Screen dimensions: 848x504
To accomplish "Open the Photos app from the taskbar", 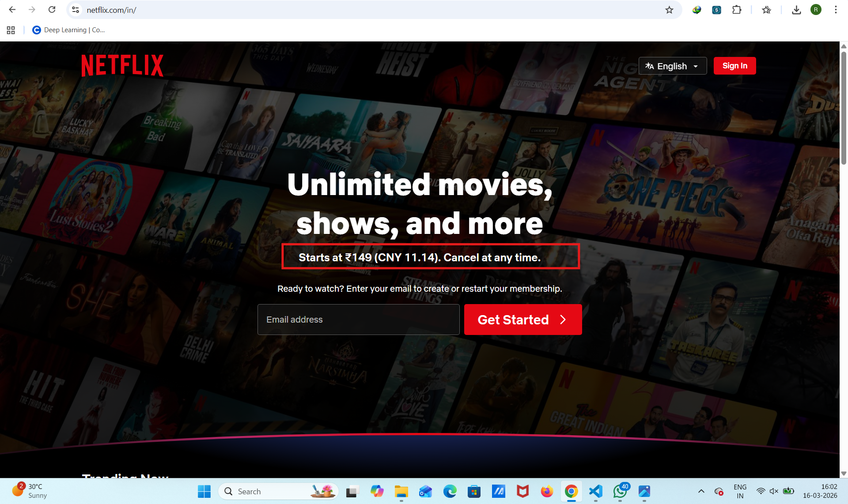I will (x=644, y=491).
